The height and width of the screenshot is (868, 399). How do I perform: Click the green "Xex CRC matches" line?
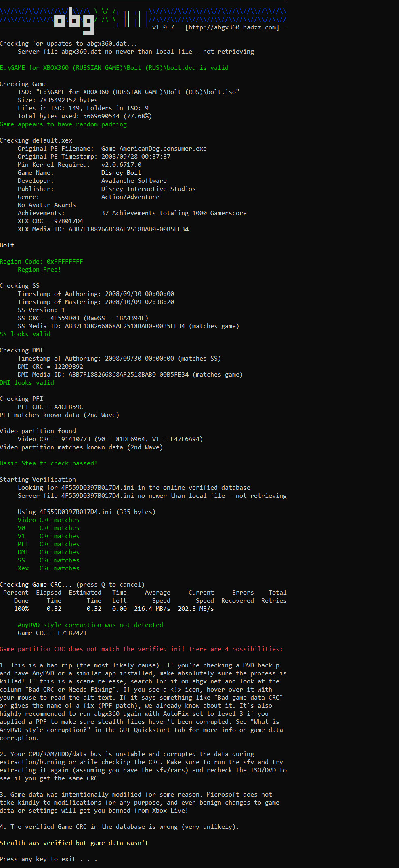coord(48,568)
